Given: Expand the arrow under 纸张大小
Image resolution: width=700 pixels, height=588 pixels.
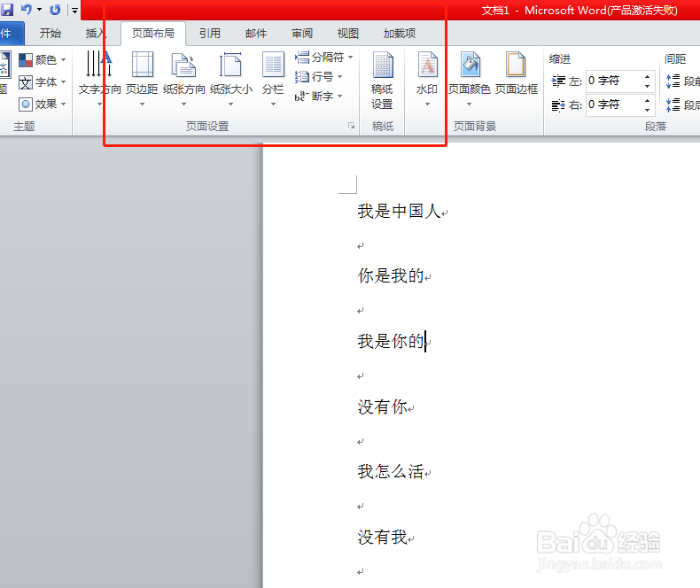Looking at the screenshot, I should [x=230, y=104].
